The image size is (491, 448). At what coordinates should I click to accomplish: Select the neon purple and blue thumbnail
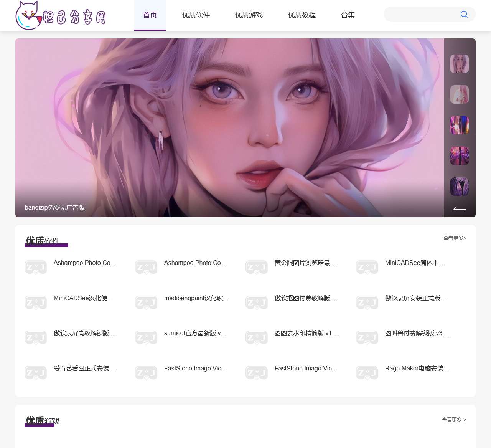[x=460, y=125]
